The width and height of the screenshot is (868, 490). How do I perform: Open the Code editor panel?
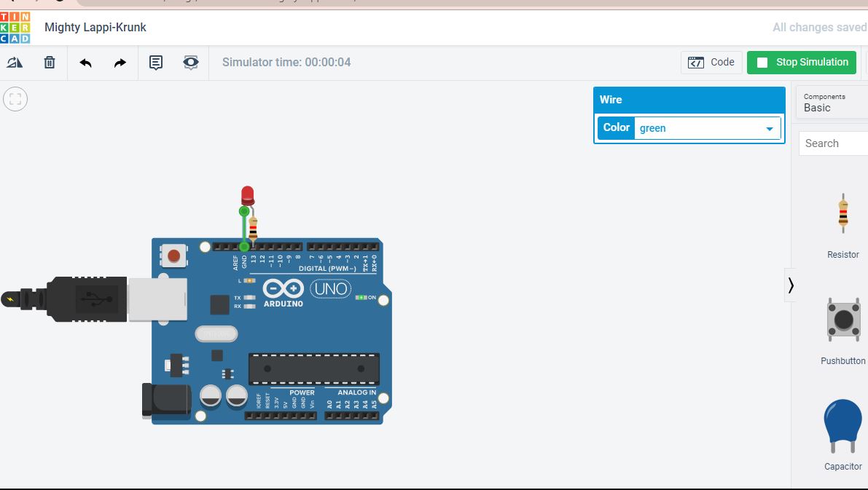pyautogui.click(x=711, y=63)
